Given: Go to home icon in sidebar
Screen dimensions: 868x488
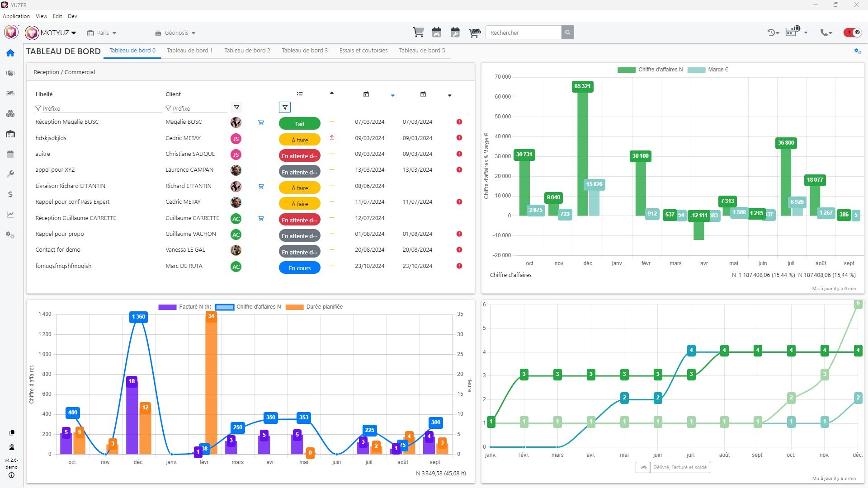Looking at the screenshot, I should click(10, 53).
